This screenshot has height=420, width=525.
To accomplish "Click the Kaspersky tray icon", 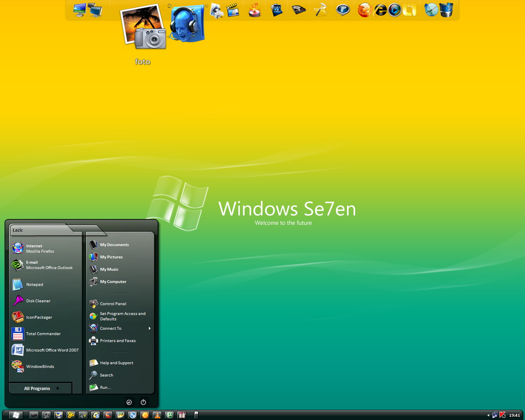I will click(x=502, y=415).
